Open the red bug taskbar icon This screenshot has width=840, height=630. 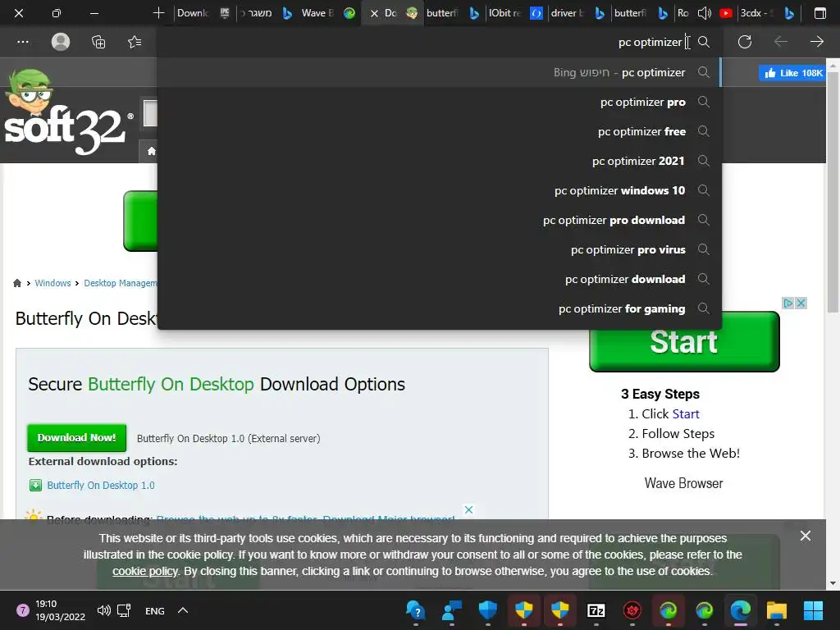click(632, 610)
